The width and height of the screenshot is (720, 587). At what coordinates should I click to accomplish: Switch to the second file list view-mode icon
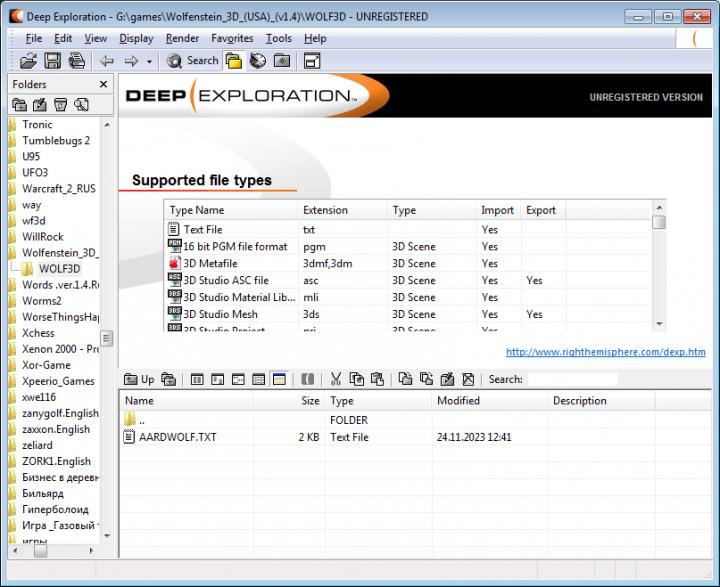click(218, 379)
